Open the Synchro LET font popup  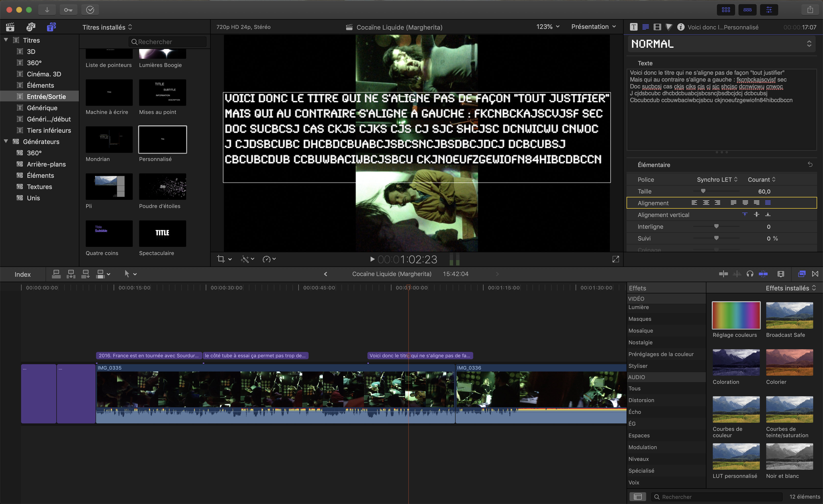coord(717,179)
